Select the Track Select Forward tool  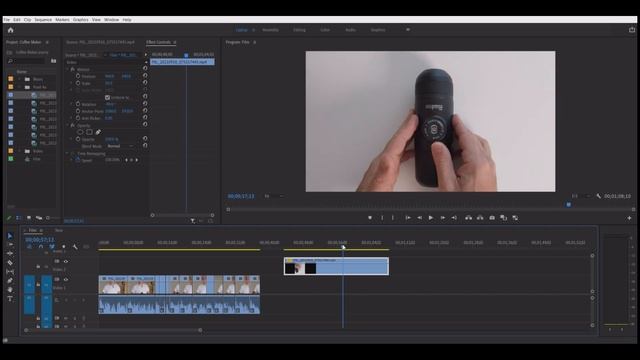click(10, 244)
